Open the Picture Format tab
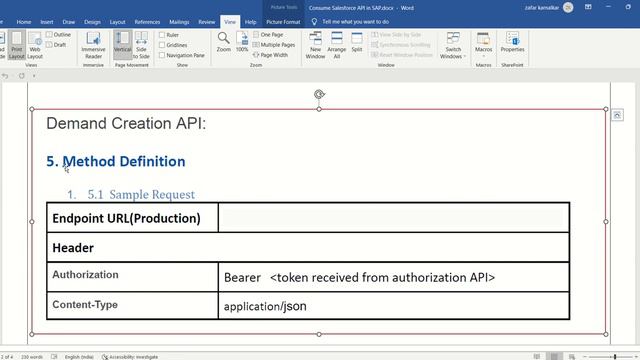640x360 pixels. pyautogui.click(x=283, y=22)
